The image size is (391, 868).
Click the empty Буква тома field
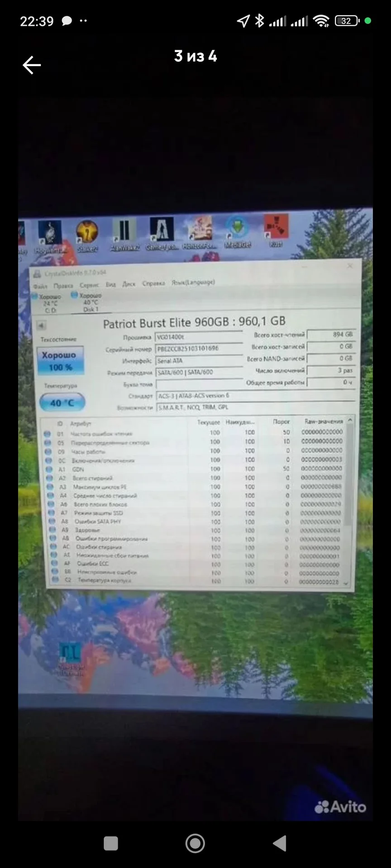pyautogui.click(x=200, y=384)
